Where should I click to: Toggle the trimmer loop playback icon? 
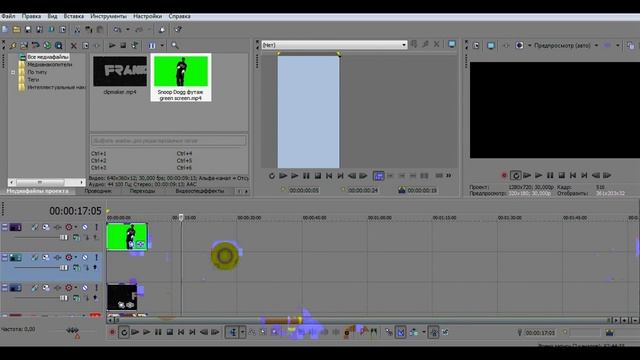coord(272,176)
